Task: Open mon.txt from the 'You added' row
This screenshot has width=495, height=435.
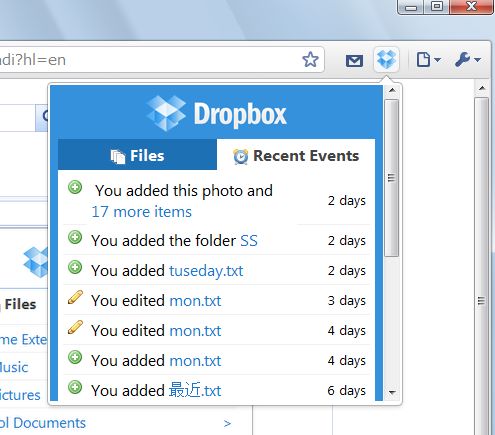Action: tap(195, 361)
